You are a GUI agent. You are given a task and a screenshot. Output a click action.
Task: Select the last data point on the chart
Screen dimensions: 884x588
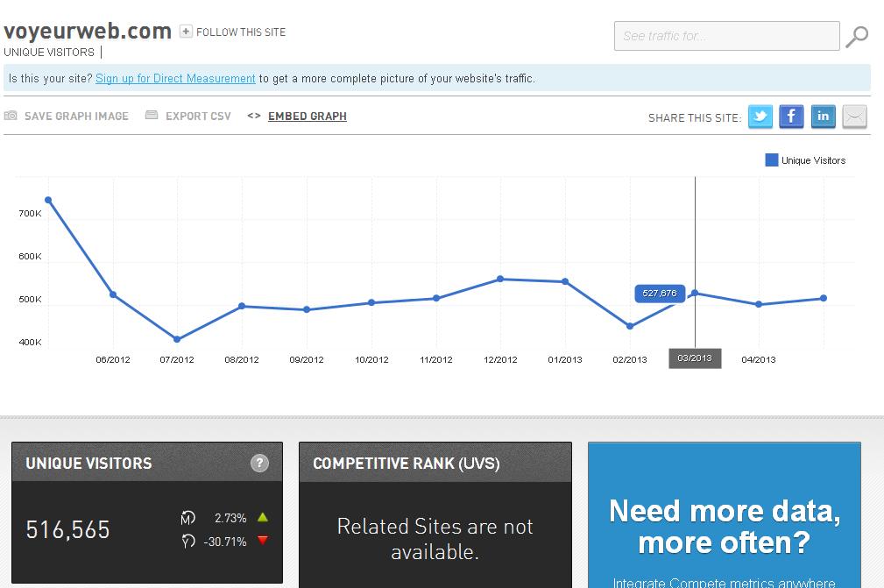[824, 298]
